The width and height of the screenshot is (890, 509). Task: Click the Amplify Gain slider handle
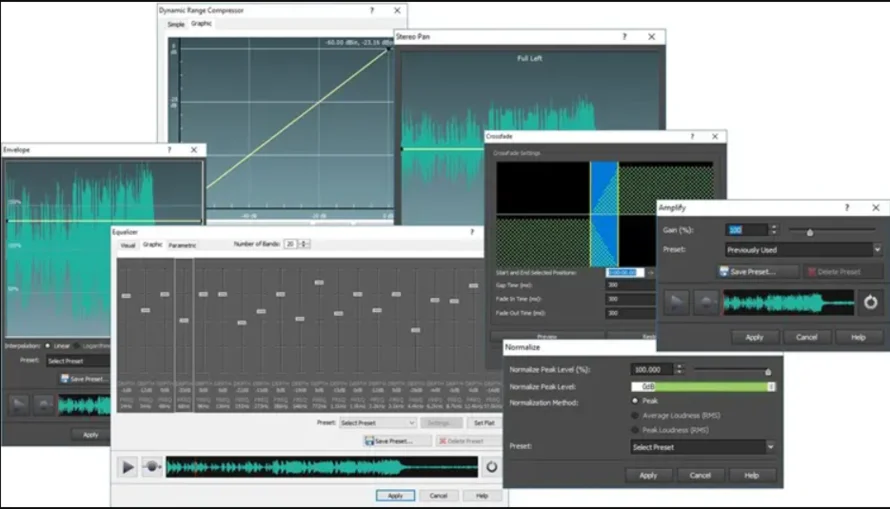click(809, 232)
